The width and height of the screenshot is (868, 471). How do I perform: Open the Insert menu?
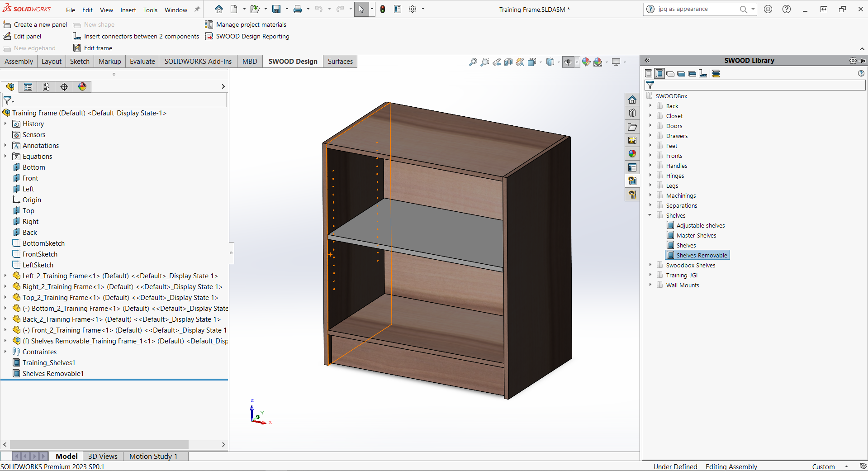[x=128, y=10]
